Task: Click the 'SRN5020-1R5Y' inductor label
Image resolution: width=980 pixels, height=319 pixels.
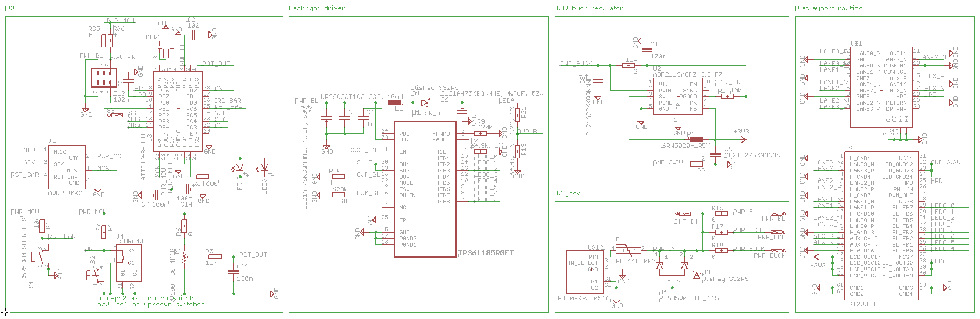Action: (686, 146)
